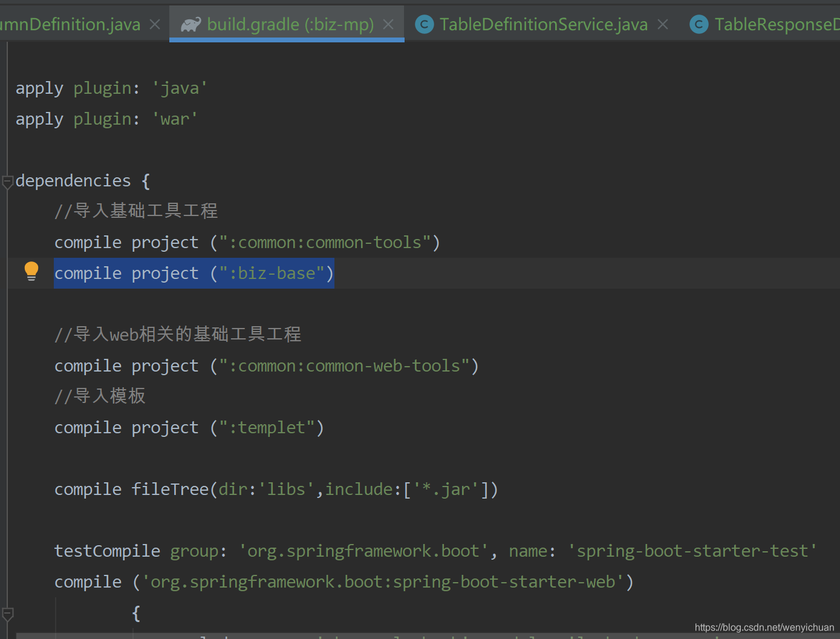Click the comment "//导入基础工具工程"
Viewport: 840px width, 639px height.
click(x=136, y=211)
